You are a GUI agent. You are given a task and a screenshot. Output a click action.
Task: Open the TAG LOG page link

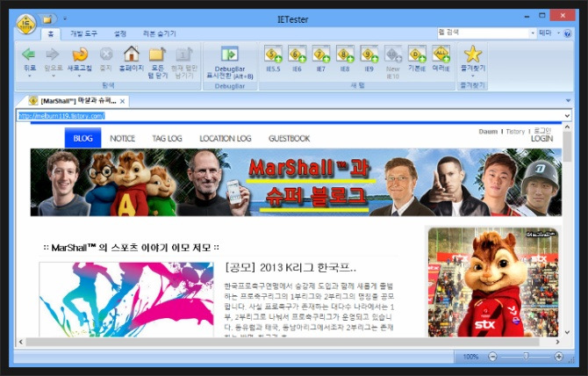pyautogui.click(x=167, y=139)
